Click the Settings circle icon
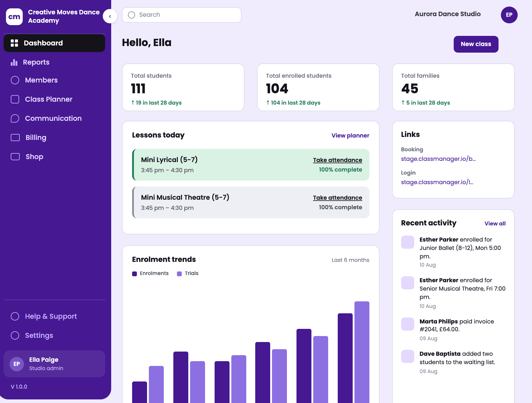The height and width of the screenshot is (403, 532). (15, 335)
